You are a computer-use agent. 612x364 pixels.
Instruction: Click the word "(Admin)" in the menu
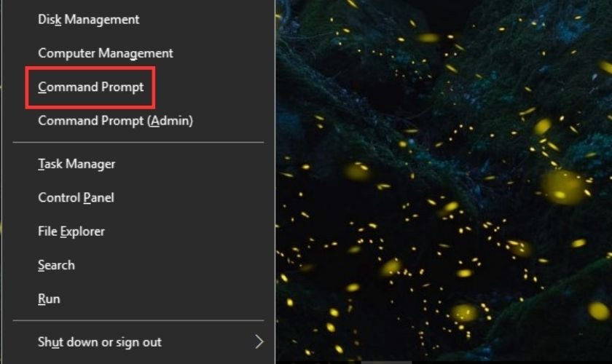[170, 121]
